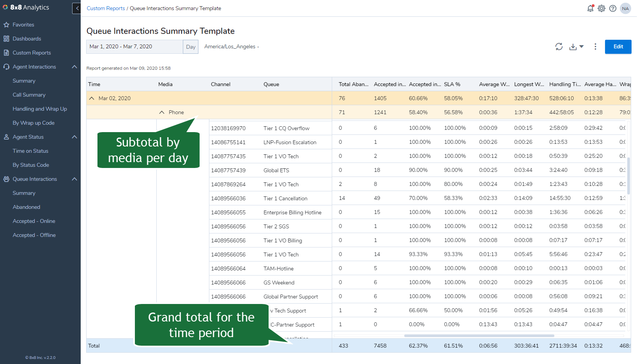The width and height of the screenshot is (637, 364).
Task: Click the horizontal table scrollbar
Action: [479, 336]
